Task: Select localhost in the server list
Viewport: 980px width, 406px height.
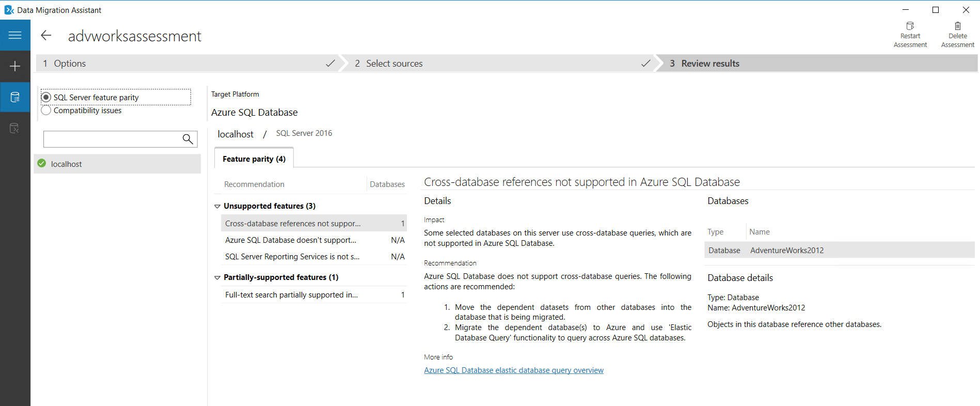Action: pyautogui.click(x=118, y=164)
